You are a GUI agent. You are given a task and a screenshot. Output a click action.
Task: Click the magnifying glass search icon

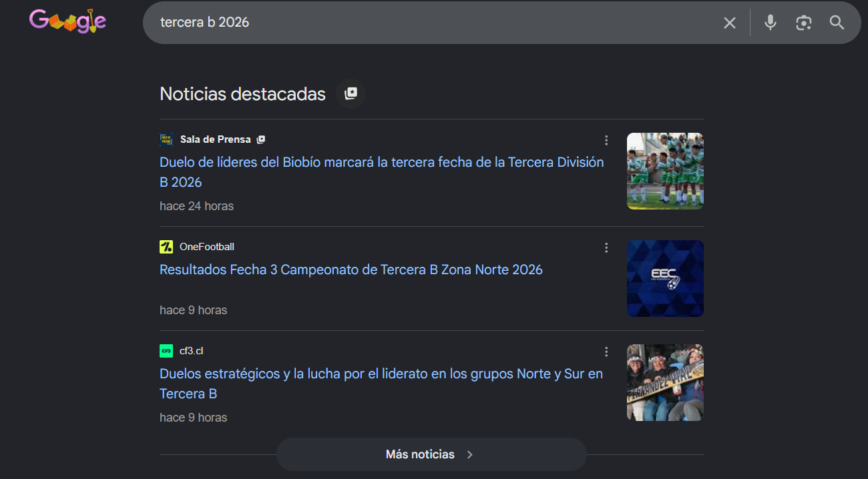coord(837,23)
